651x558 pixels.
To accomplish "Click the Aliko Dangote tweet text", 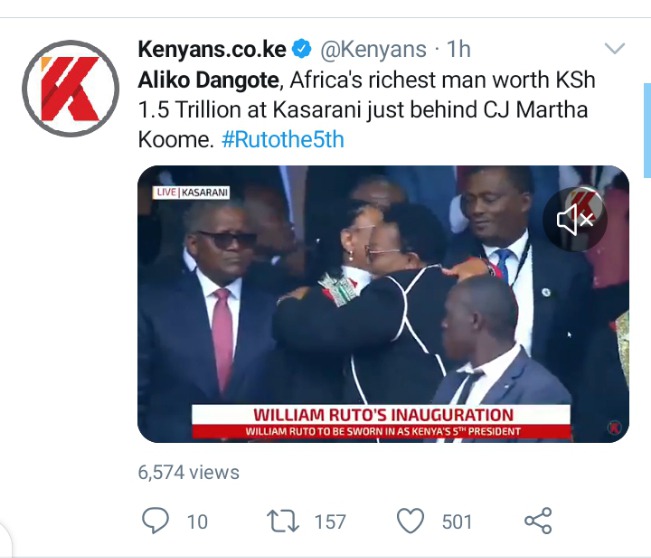I will 367,110.
